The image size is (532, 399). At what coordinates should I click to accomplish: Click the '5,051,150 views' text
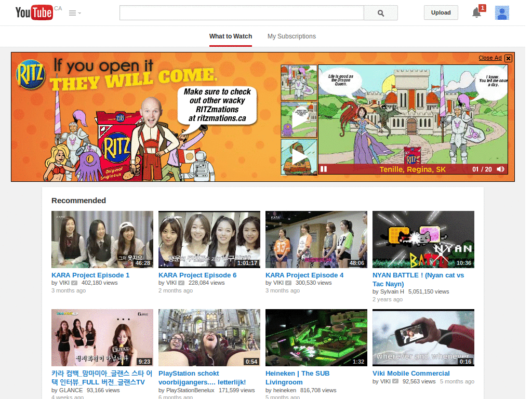pyautogui.click(x=429, y=291)
